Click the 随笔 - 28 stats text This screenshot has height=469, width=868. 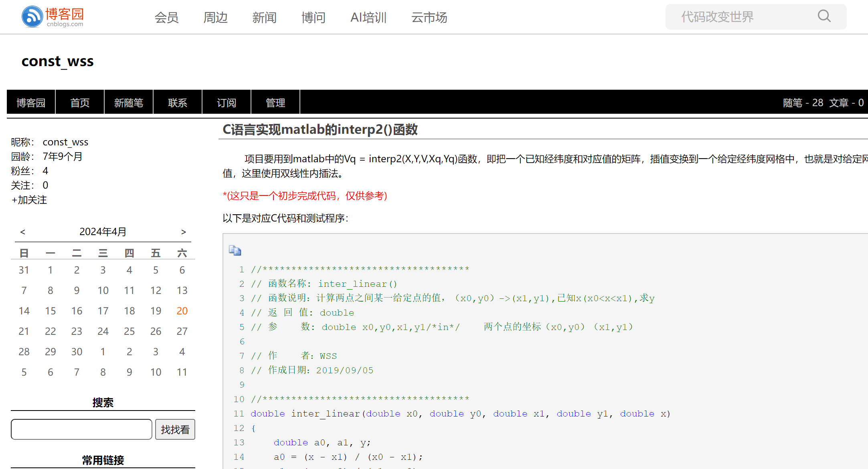click(803, 103)
